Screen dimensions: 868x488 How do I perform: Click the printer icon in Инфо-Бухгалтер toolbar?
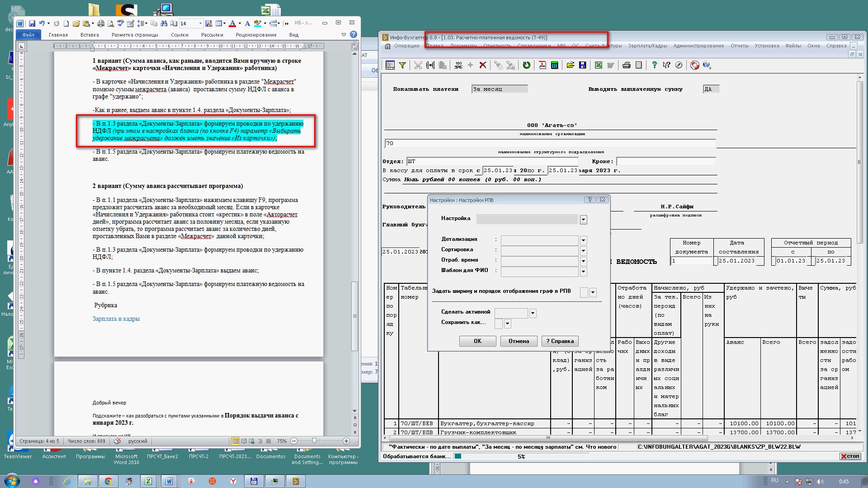coord(627,66)
